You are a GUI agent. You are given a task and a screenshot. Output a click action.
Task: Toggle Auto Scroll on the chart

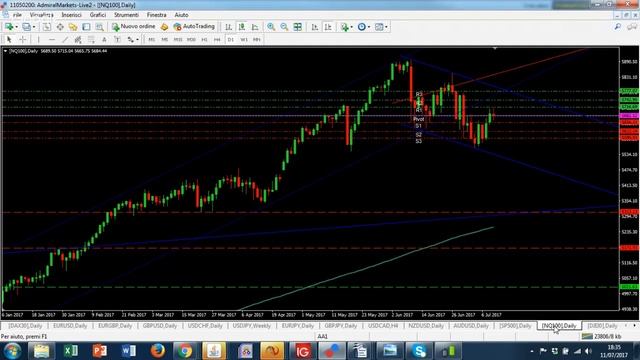[315, 27]
